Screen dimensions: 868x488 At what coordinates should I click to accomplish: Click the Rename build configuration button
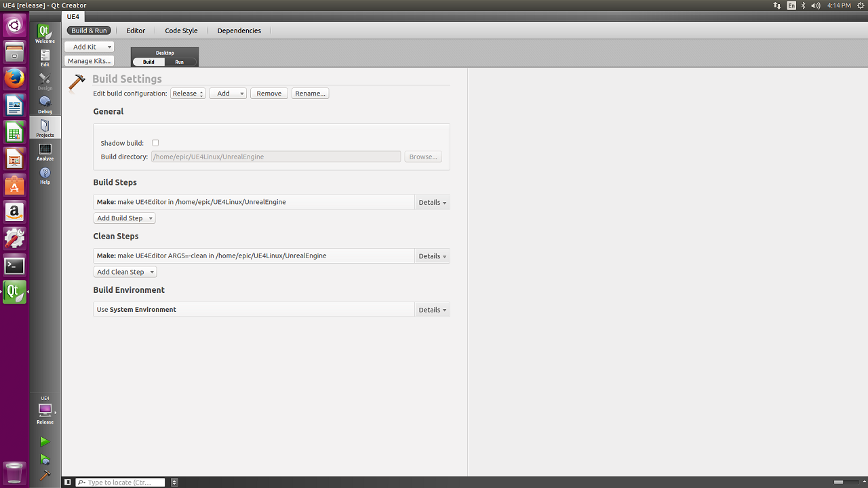tap(311, 94)
